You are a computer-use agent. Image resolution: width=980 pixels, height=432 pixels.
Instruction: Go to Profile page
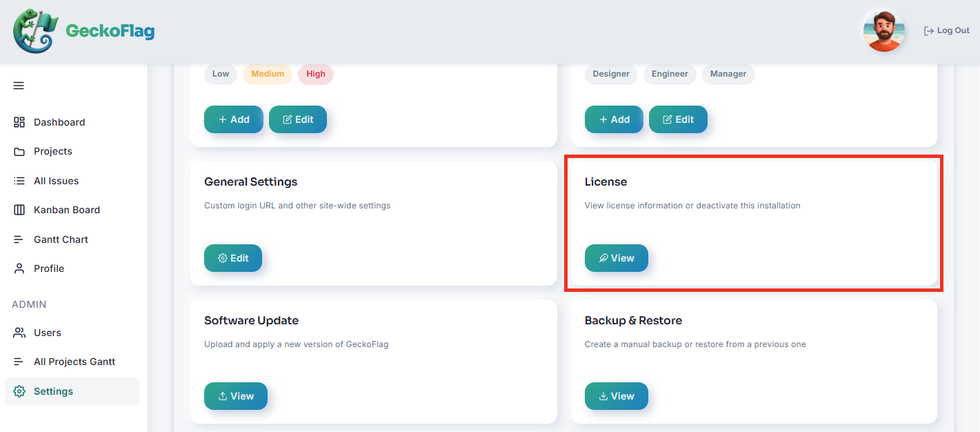72,268
